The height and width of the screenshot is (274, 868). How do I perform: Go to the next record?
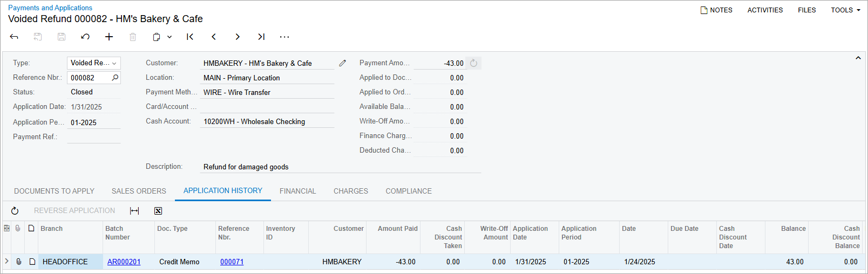[x=238, y=37]
